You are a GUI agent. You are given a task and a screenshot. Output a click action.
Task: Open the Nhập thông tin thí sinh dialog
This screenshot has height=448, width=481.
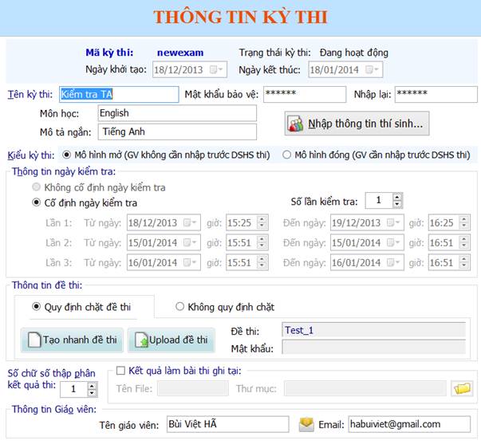point(357,124)
